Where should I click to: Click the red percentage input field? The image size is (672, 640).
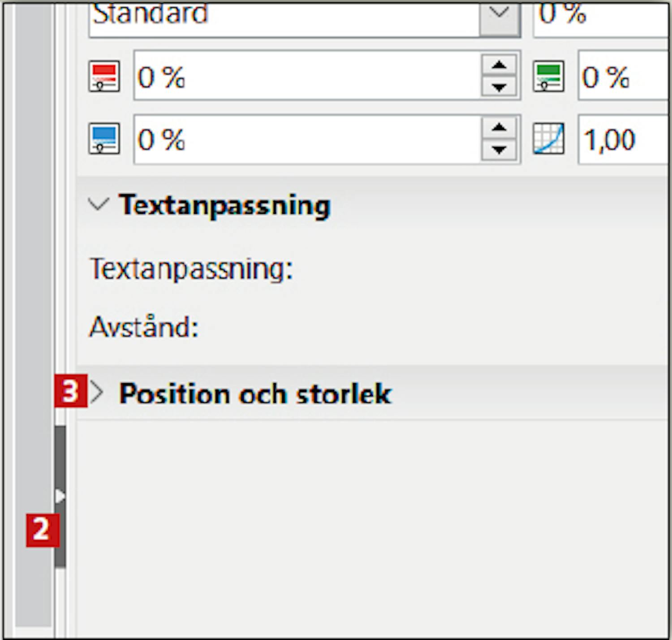point(305,77)
